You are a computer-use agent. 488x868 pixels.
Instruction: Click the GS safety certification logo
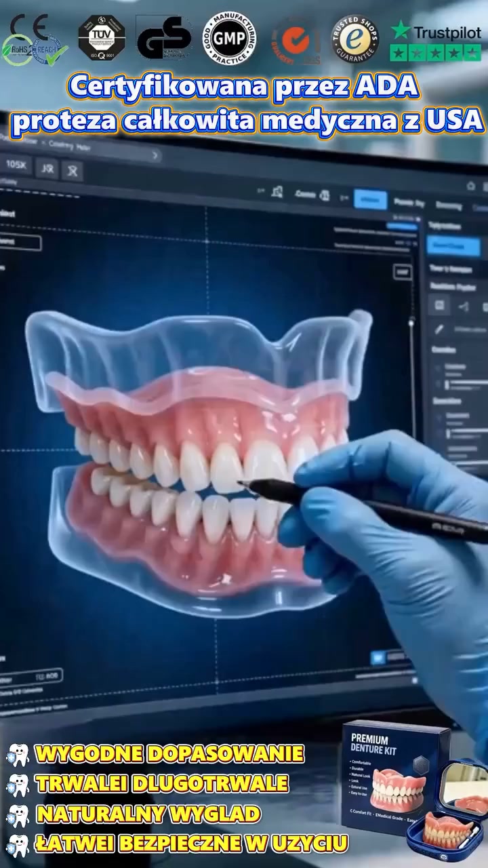click(x=163, y=37)
